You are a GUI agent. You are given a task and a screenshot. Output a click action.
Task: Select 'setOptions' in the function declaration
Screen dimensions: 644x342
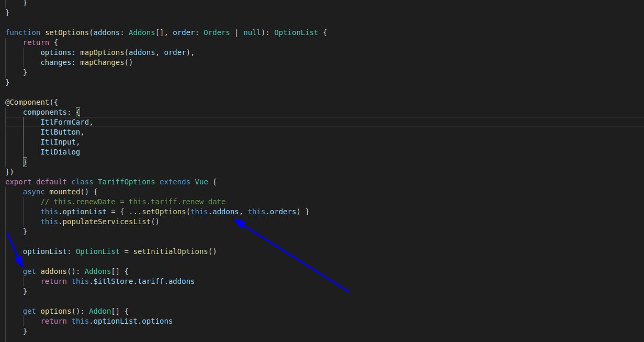67,32
